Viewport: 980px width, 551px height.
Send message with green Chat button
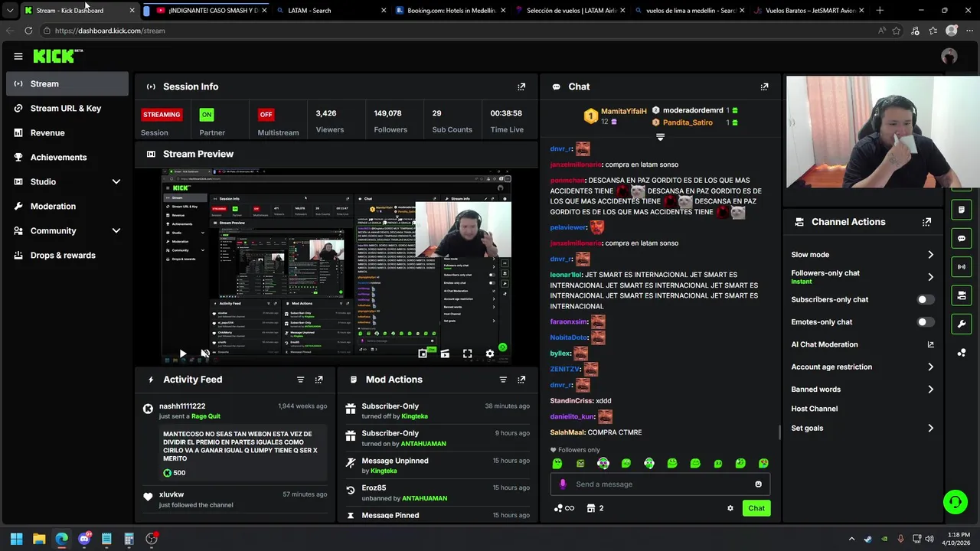756,508
